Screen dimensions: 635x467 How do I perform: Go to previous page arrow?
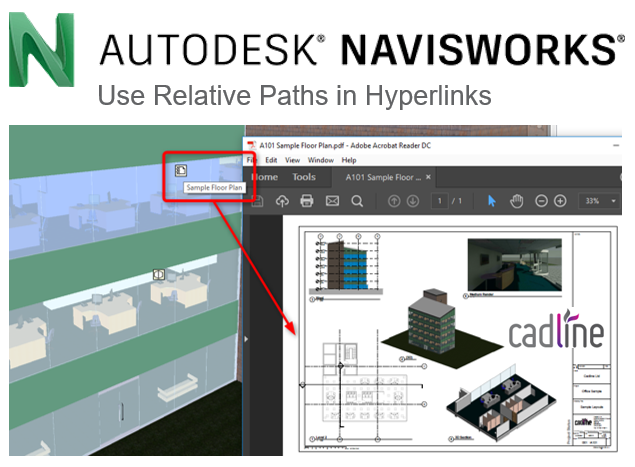click(394, 201)
